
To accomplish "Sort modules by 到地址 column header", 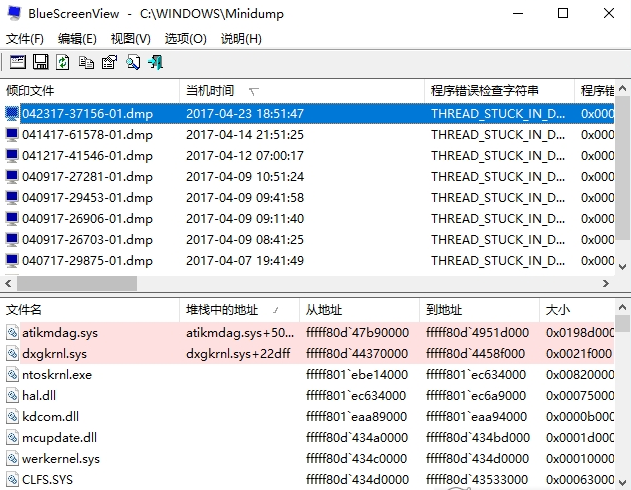I will pyautogui.click(x=479, y=310).
